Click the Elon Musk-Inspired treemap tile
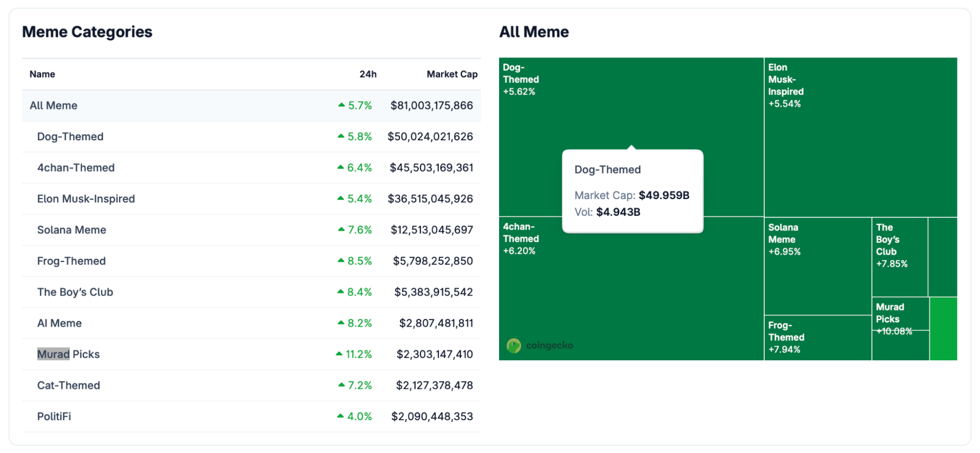 [860, 147]
